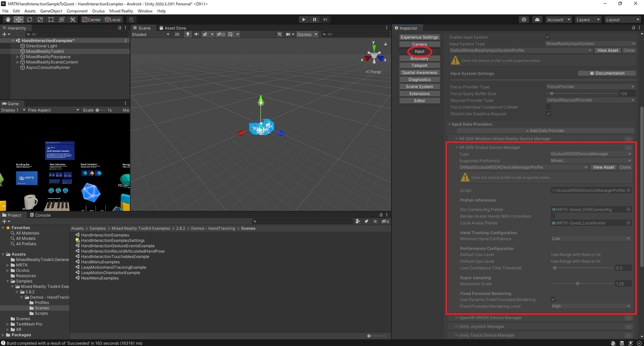This screenshot has height=346, width=644.
Task: Open the Mixed Reality menu
Action: (x=121, y=11)
